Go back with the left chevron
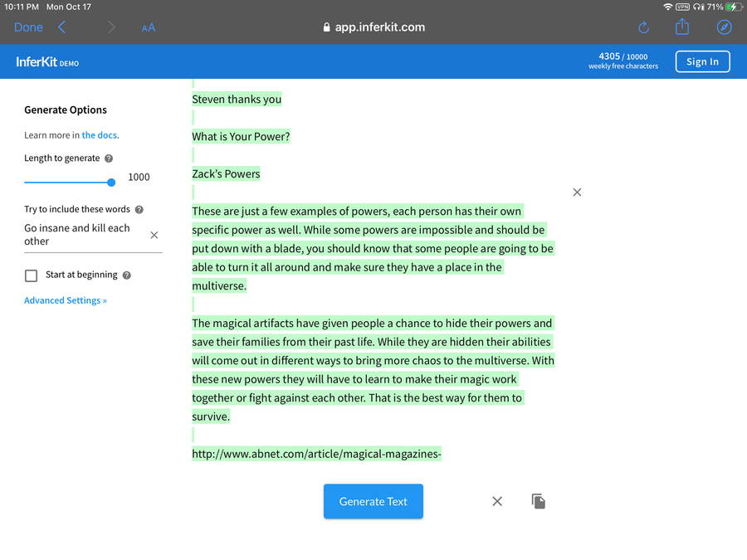 click(x=62, y=27)
